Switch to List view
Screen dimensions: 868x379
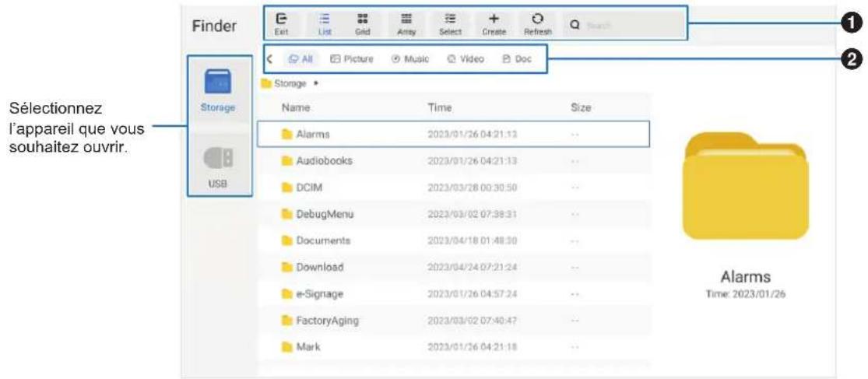click(x=325, y=24)
